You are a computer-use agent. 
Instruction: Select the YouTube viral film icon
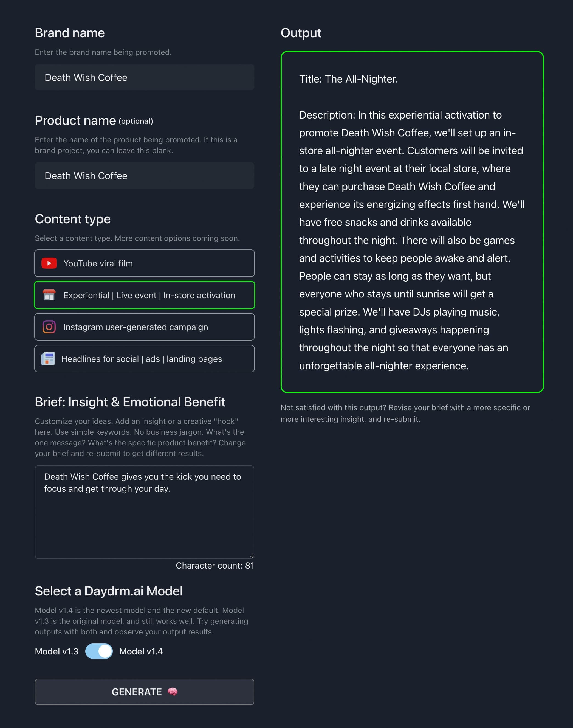point(49,263)
